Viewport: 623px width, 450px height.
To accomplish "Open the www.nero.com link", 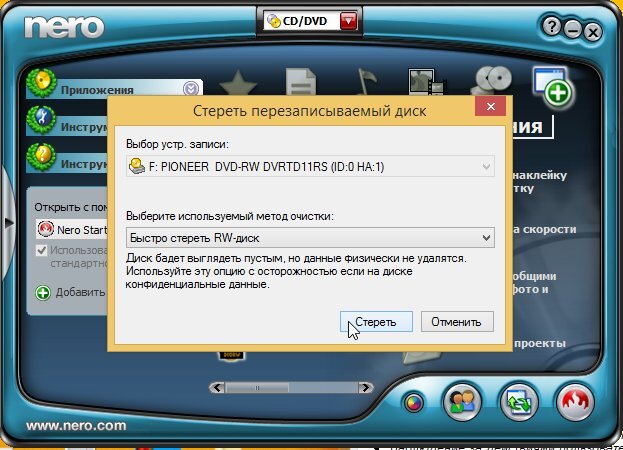I will 76,426.
